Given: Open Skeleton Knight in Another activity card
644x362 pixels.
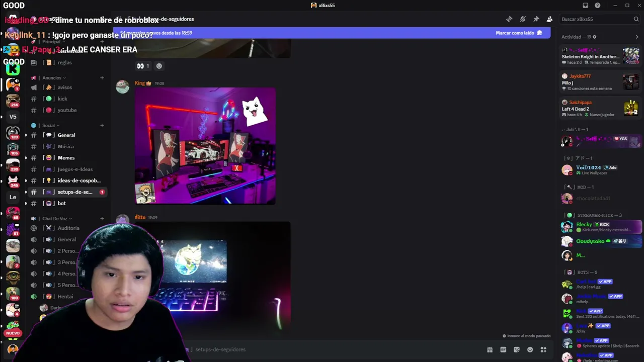Looking at the screenshot, I should coord(600,56).
